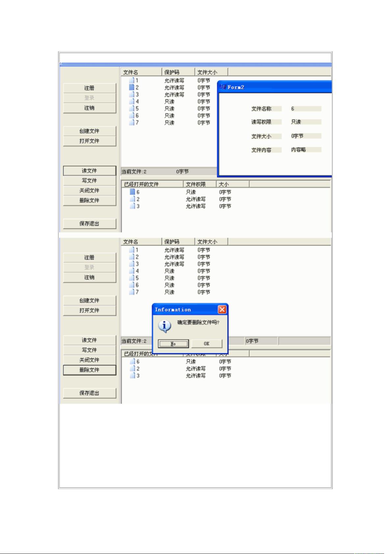Select highlighted file 6 icon in upper opened-files list
The width and height of the screenshot is (392, 554).
[133, 192]
